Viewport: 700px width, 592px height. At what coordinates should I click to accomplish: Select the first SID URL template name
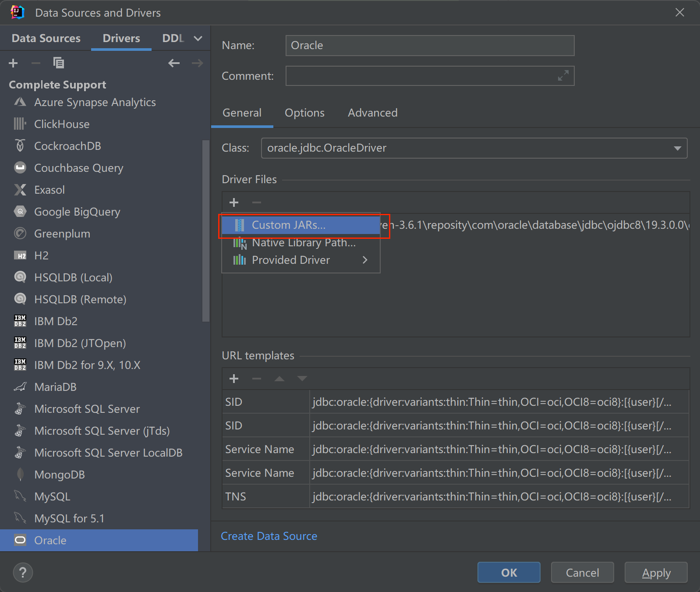point(234,402)
